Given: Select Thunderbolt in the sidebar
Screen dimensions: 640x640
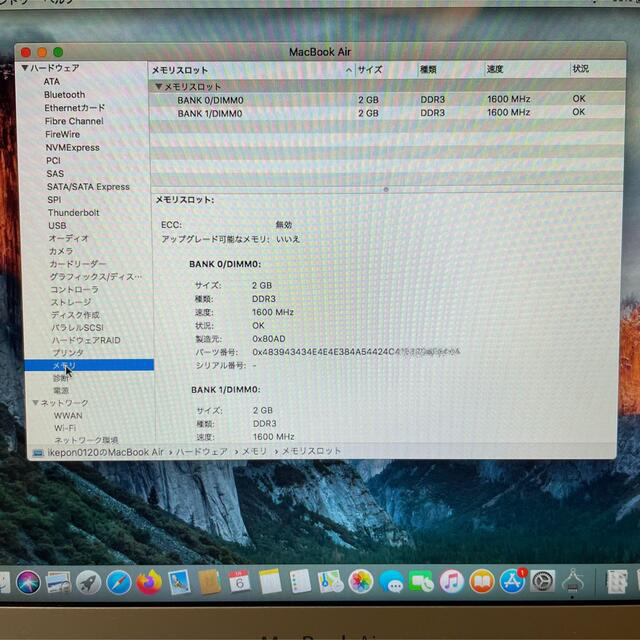Looking at the screenshot, I should 73,213.
